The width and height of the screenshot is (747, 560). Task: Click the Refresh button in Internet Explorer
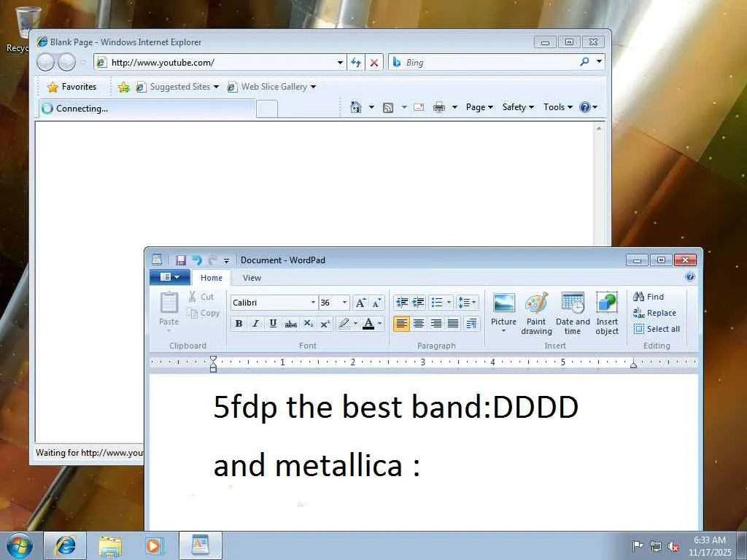[x=356, y=63]
